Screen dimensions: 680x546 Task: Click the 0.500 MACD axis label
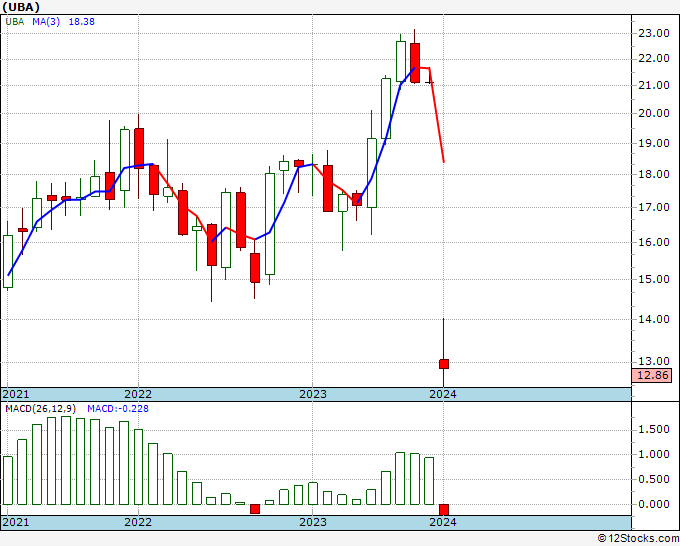tap(654, 479)
